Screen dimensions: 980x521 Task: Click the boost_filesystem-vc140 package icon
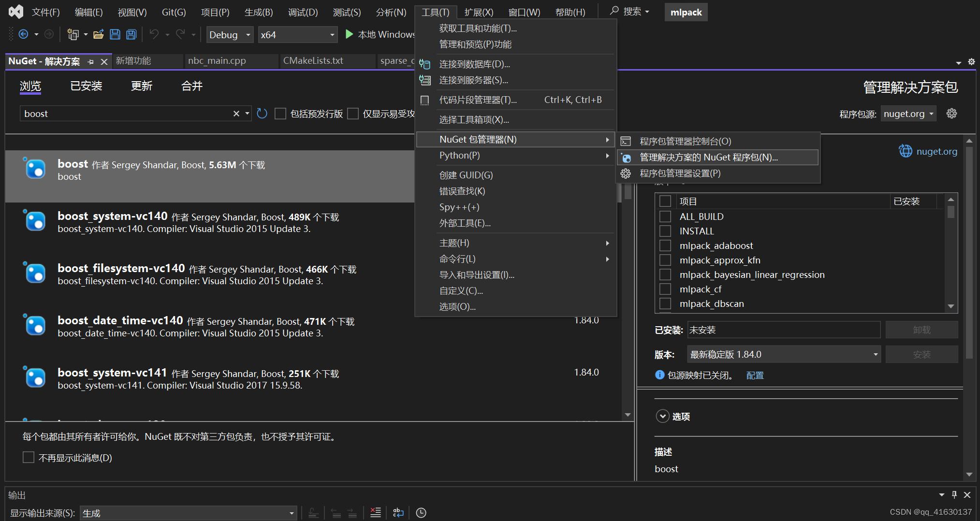click(x=35, y=273)
